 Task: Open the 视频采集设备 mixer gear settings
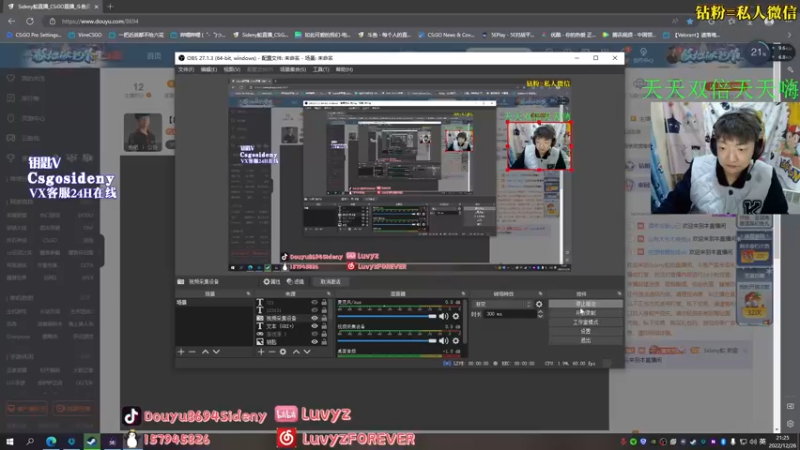pyautogui.click(x=456, y=341)
